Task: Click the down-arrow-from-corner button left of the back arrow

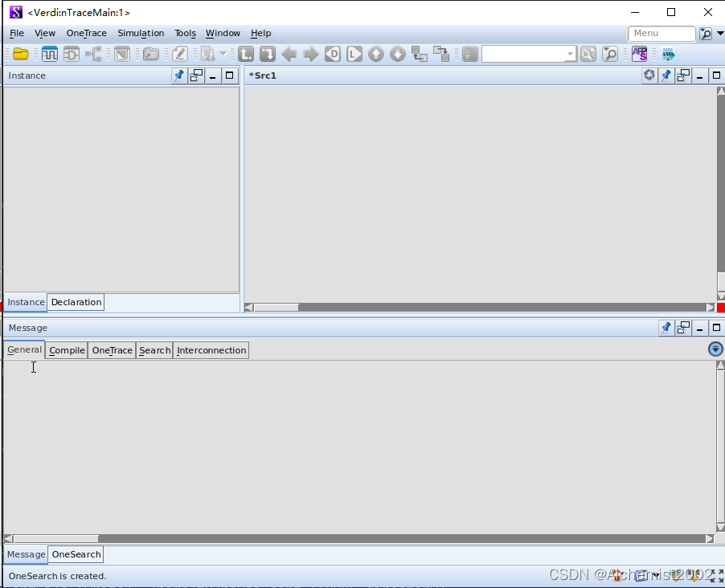Action: point(267,54)
